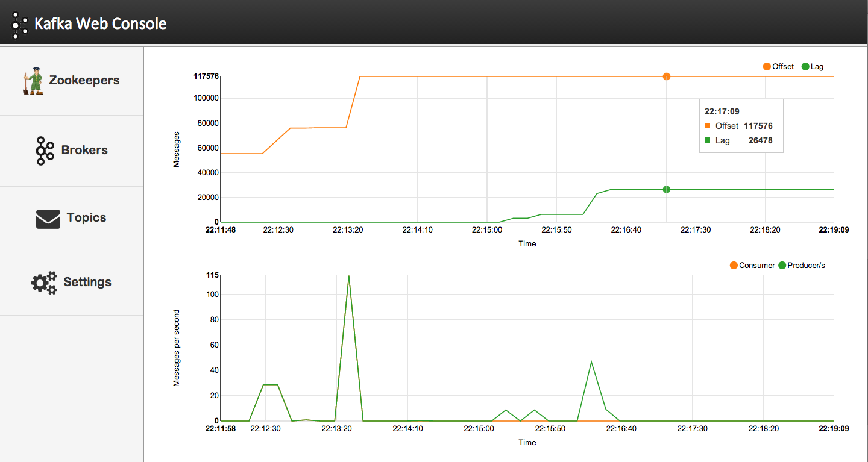Click the 115 peak on the Producer/s chart
The image size is (868, 462).
348,276
